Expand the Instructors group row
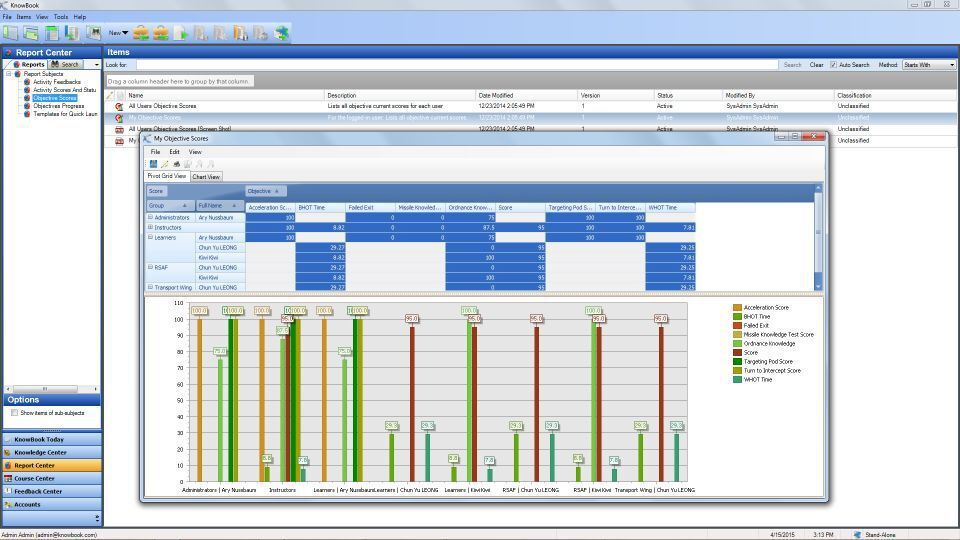The width and height of the screenshot is (960, 540). click(x=151, y=227)
